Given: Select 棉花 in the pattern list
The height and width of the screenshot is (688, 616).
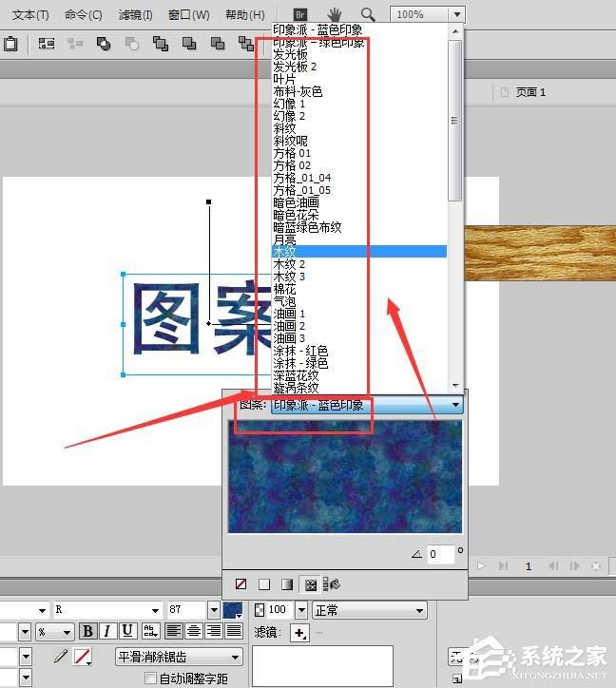Looking at the screenshot, I should [x=359, y=289].
